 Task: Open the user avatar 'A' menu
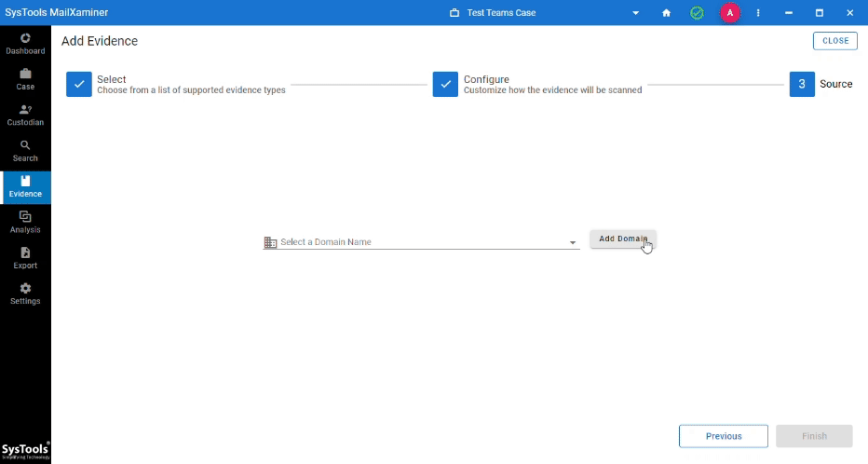(729, 13)
